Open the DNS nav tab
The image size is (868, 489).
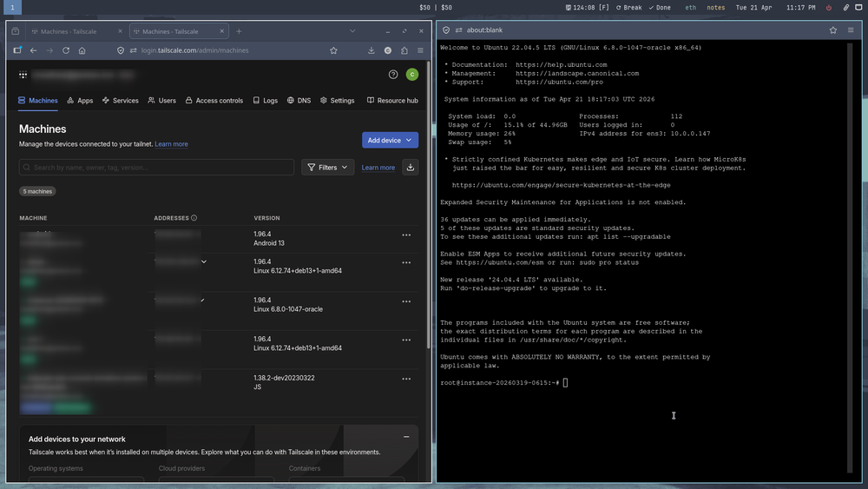tap(299, 101)
